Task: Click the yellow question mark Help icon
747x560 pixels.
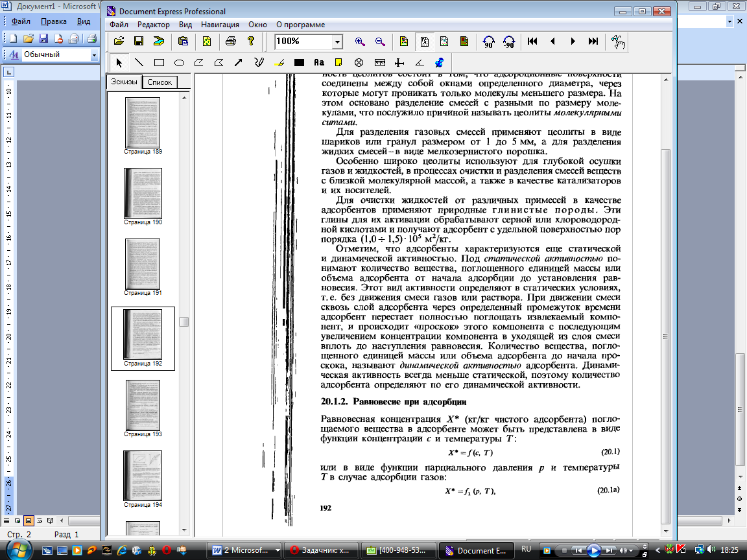Action: tap(251, 41)
